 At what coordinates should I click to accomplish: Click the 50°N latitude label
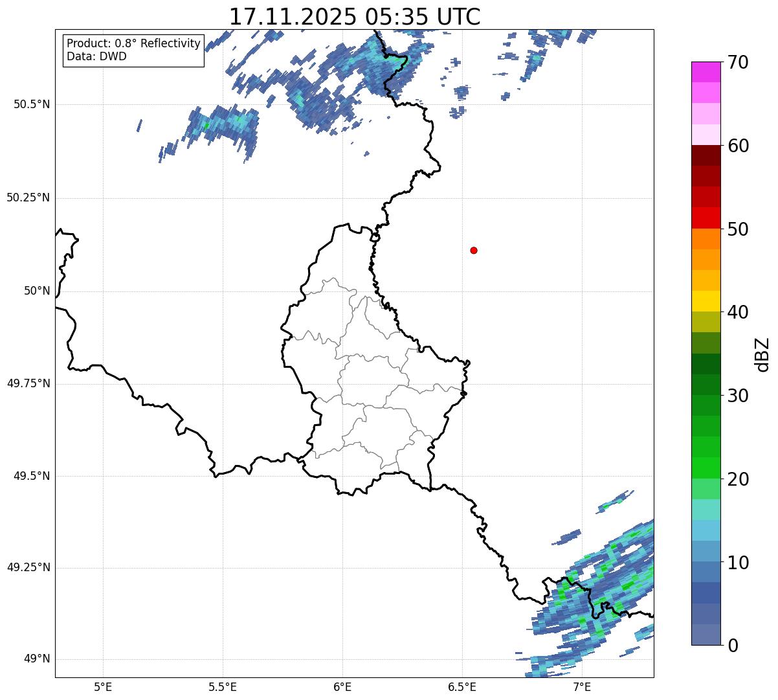[37, 291]
